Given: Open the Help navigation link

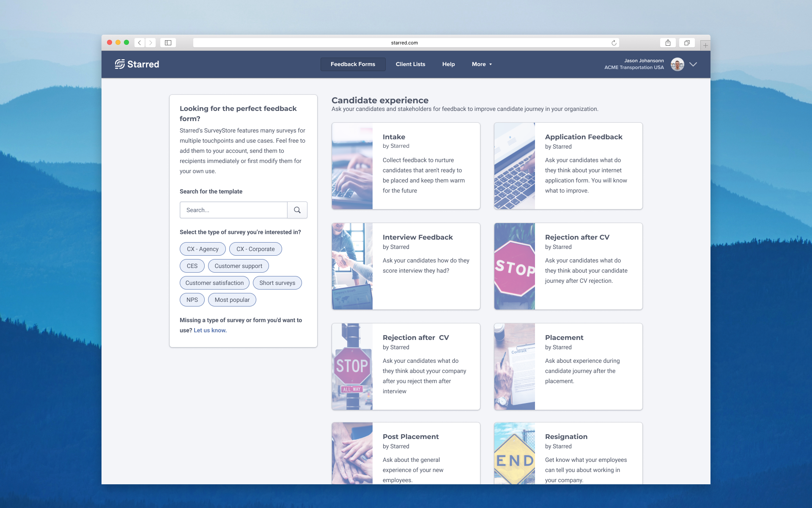Looking at the screenshot, I should [448, 64].
